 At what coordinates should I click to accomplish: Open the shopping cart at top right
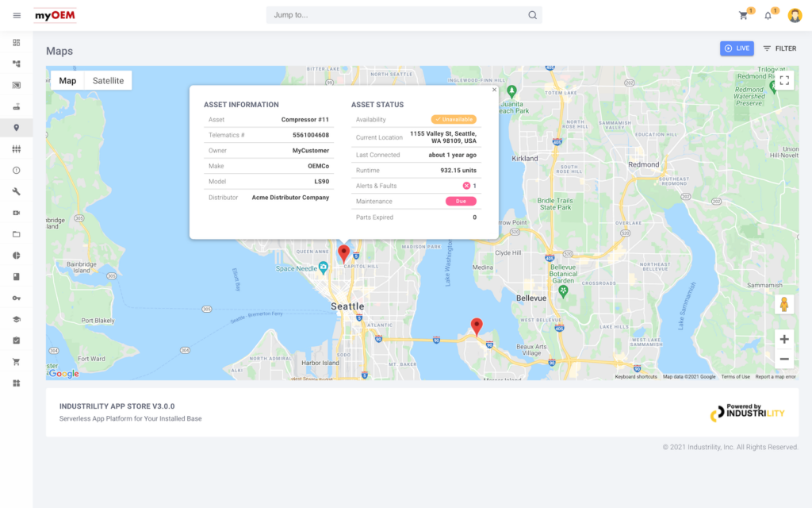point(743,14)
